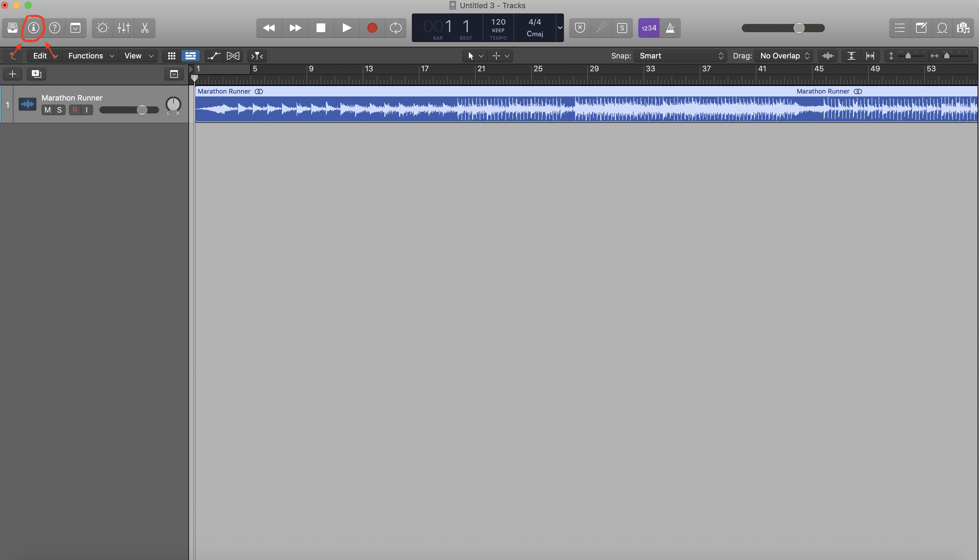Open the Mixer sliders icon
The width and height of the screenshot is (979, 560).
pyautogui.click(x=123, y=28)
